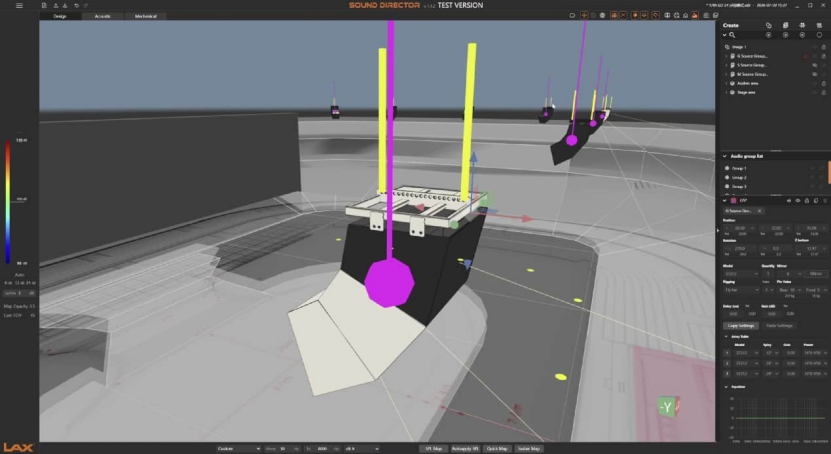Click the Mirror button

click(x=816, y=274)
